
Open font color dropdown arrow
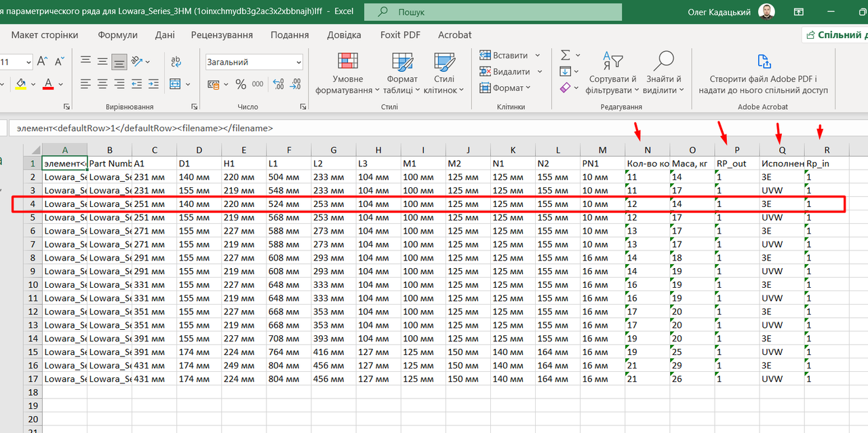(x=60, y=85)
